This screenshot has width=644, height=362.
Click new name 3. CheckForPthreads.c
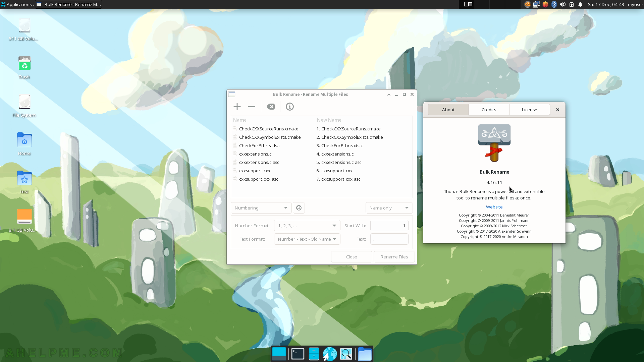coord(339,145)
